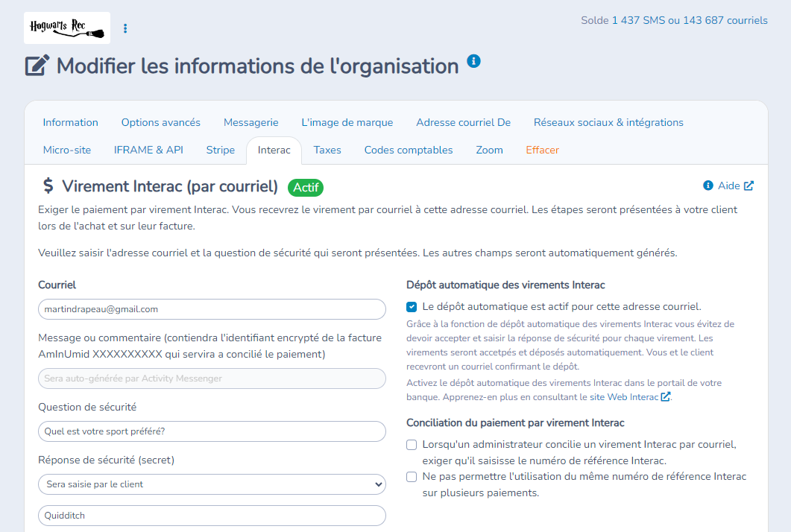Image resolution: width=791 pixels, height=532 pixels.
Task: Open the three-dot menu beside the logo
Action: (x=125, y=28)
